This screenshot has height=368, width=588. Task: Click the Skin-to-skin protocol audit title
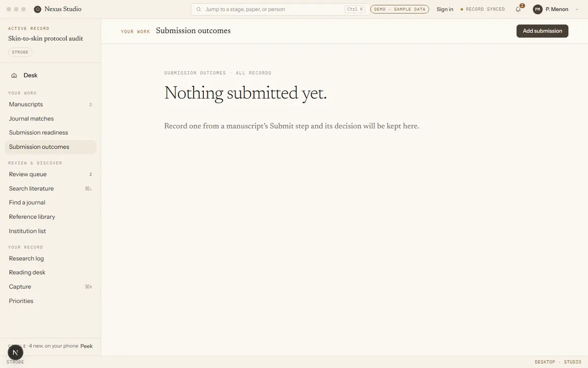point(46,38)
